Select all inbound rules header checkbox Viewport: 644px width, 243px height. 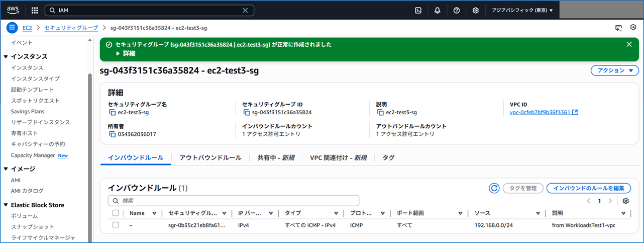(116, 213)
